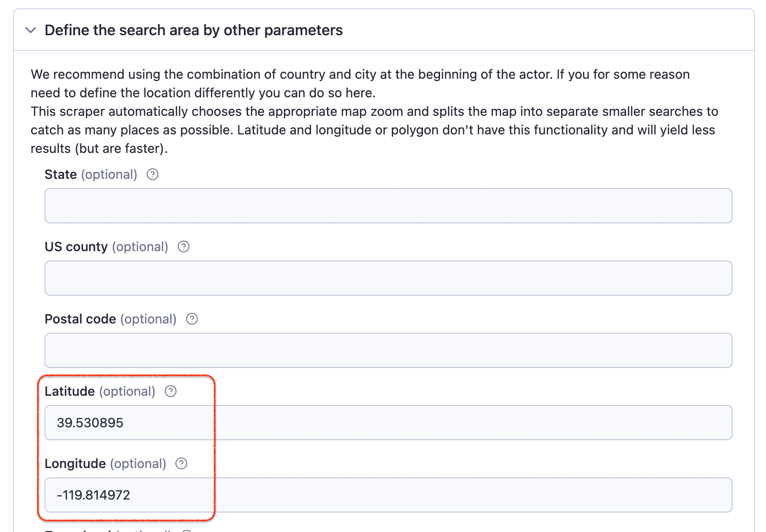
Task: View the Longitude help tooltip
Action: (181, 463)
